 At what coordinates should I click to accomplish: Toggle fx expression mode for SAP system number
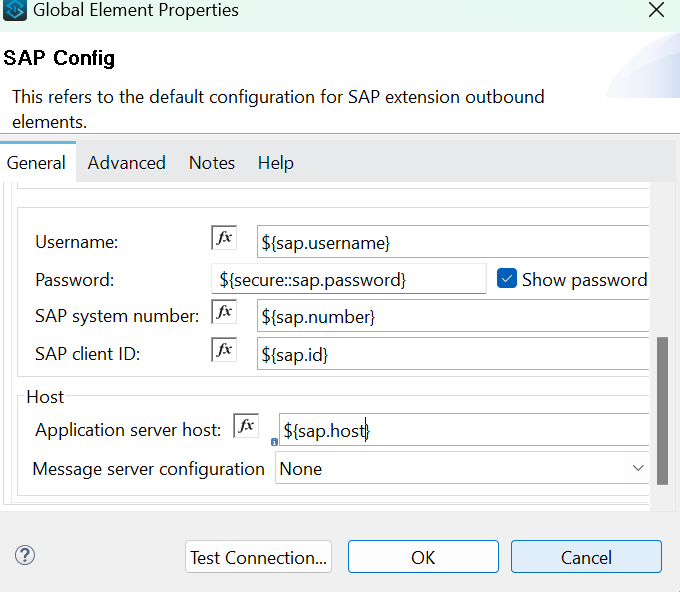pos(224,312)
